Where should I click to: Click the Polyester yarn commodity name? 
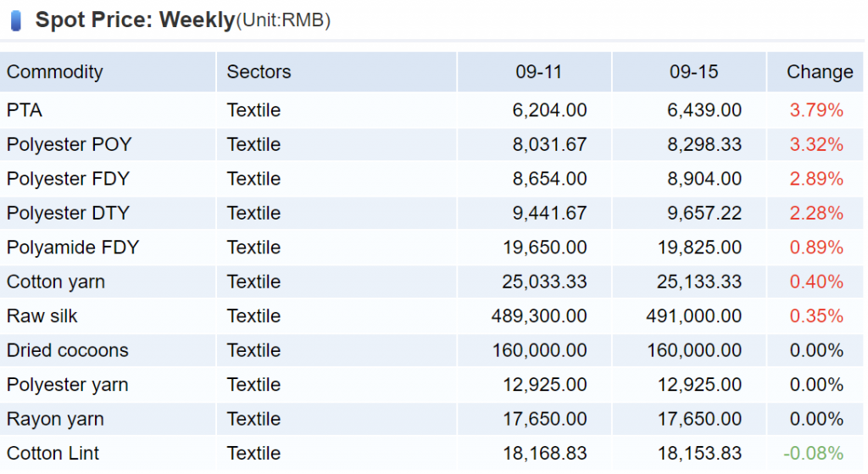coord(68,385)
